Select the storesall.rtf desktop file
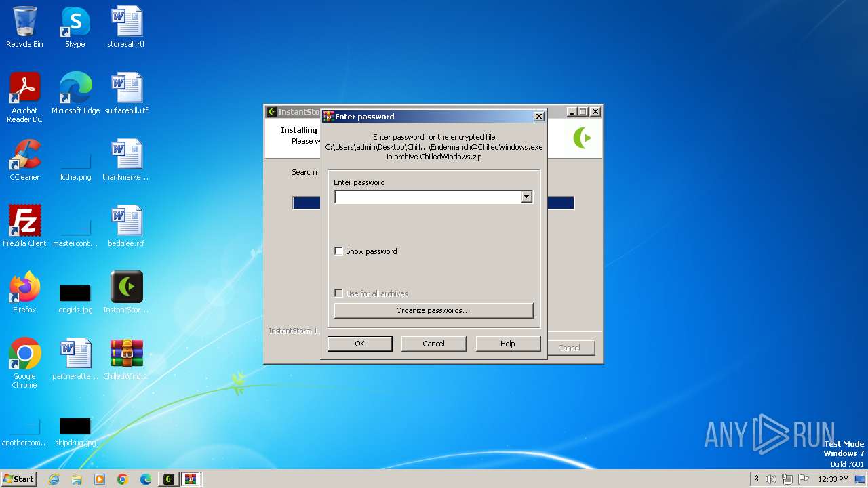Image resolution: width=868 pixels, height=488 pixels. click(x=126, y=27)
